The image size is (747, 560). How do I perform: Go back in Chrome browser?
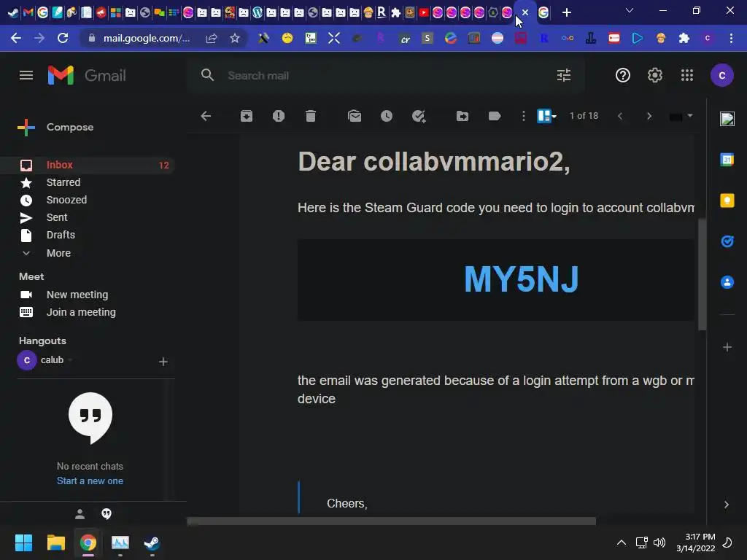click(16, 38)
